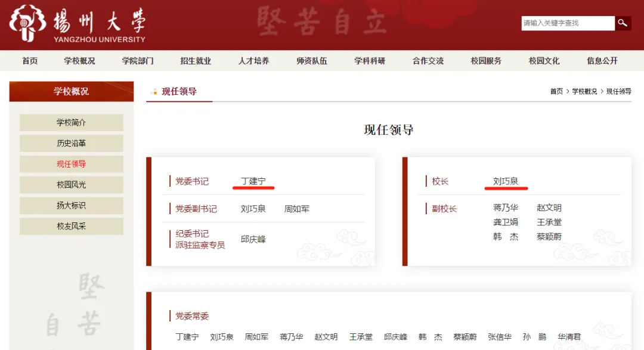The height and width of the screenshot is (350, 644).
Task: Open the 首页 navigation menu item
Action: click(x=30, y=61)
